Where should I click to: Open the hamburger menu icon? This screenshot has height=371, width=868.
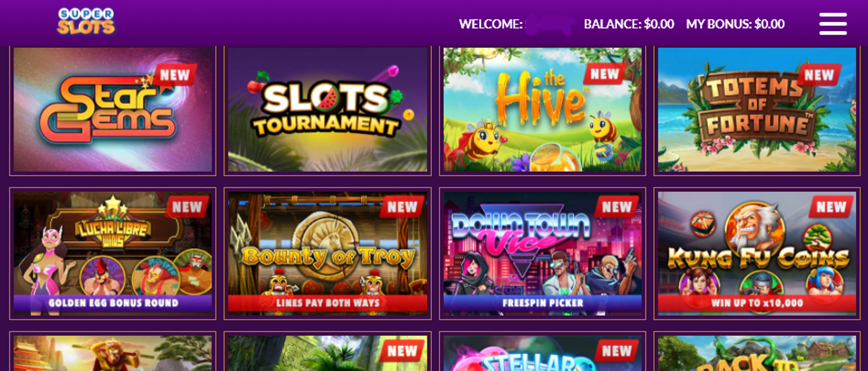point(833,24)
